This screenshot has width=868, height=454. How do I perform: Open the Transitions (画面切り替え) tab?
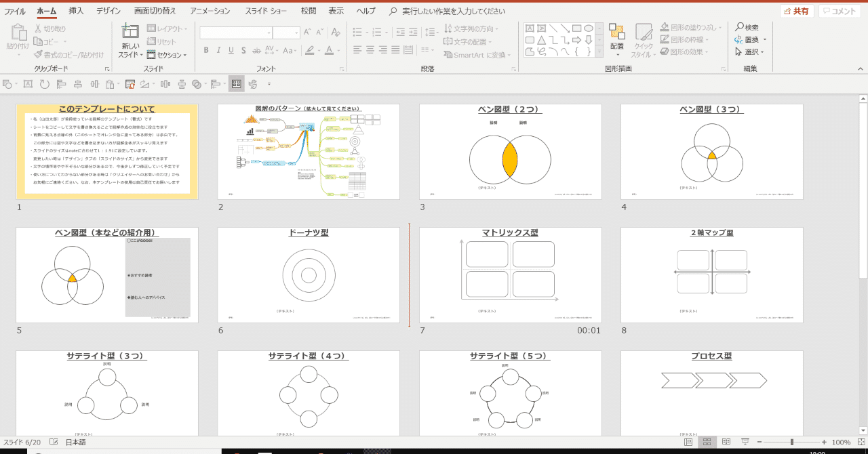(155, 11)
